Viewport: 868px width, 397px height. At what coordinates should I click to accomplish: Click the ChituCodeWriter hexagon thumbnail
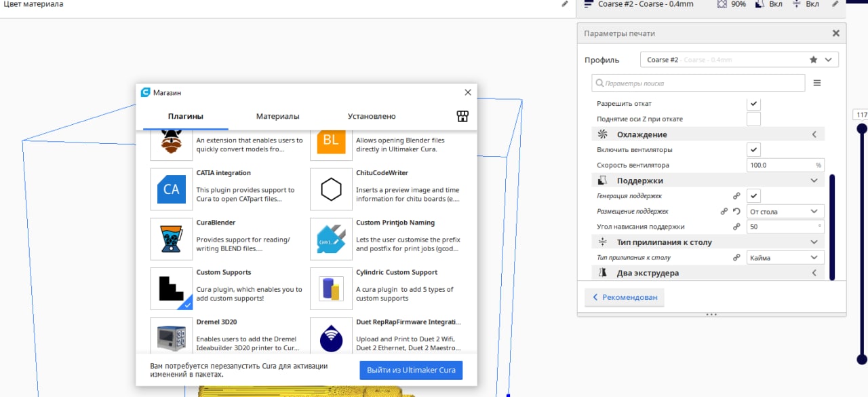click(x=331, y=189)
